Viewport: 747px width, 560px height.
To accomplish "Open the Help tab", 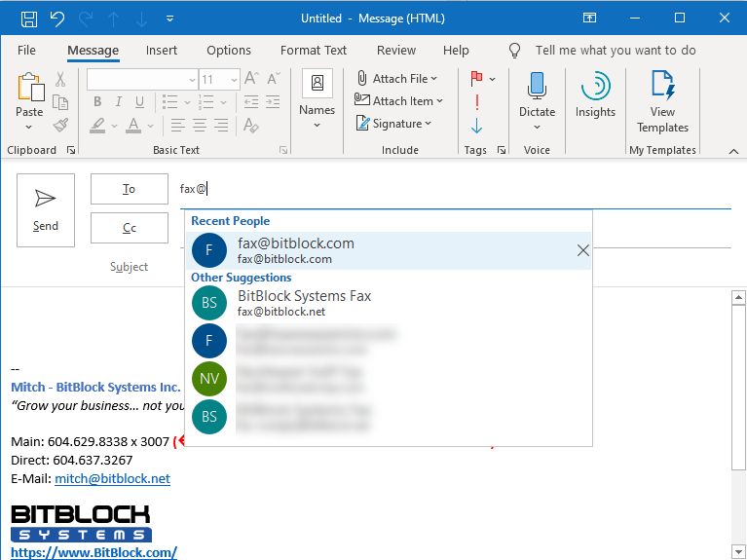I will pos(456,50).
